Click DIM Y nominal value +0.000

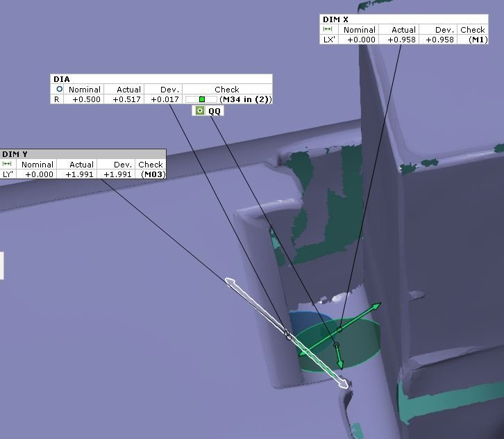pos(39,174)
